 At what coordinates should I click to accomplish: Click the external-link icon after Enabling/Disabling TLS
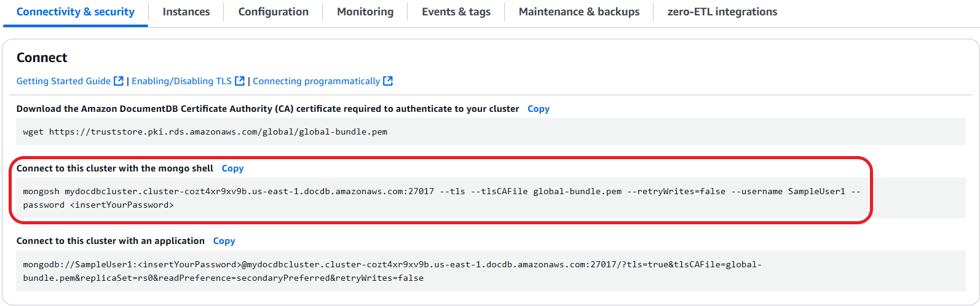(x=240, y=81)
